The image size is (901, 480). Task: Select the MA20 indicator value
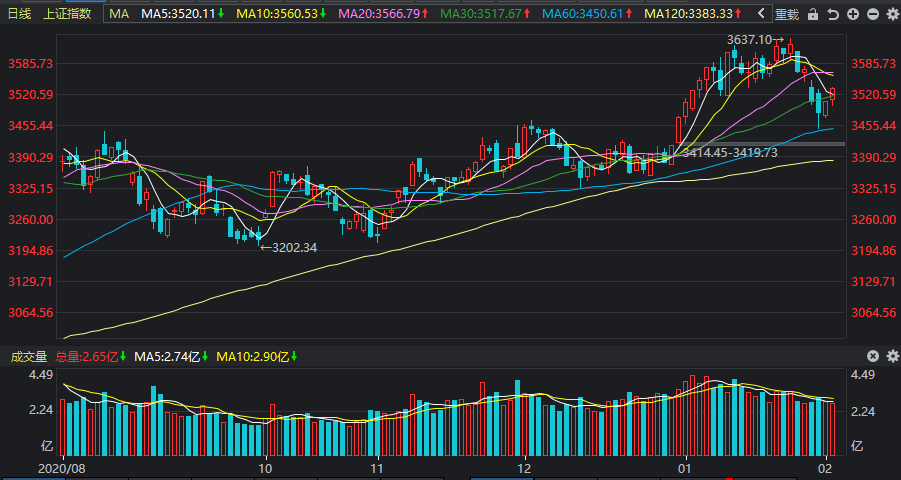point(383,14)
